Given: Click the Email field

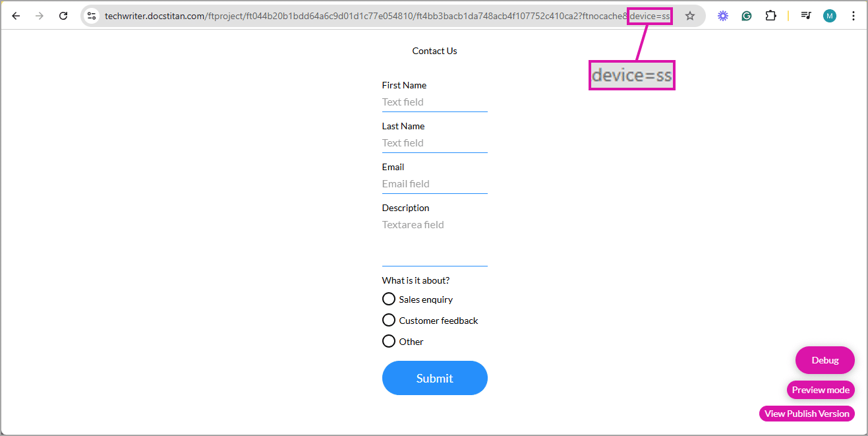Looking at the screenshot, I should 434,183.
